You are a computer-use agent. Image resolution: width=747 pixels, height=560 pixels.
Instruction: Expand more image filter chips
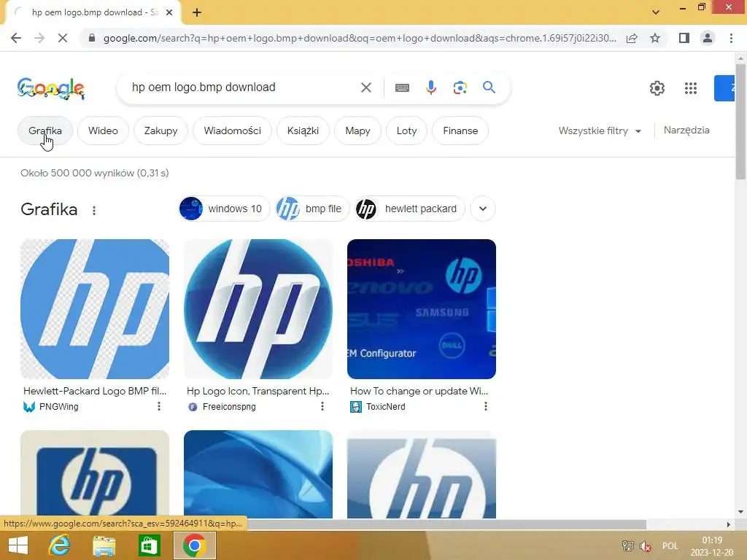[x=483, y=209]
